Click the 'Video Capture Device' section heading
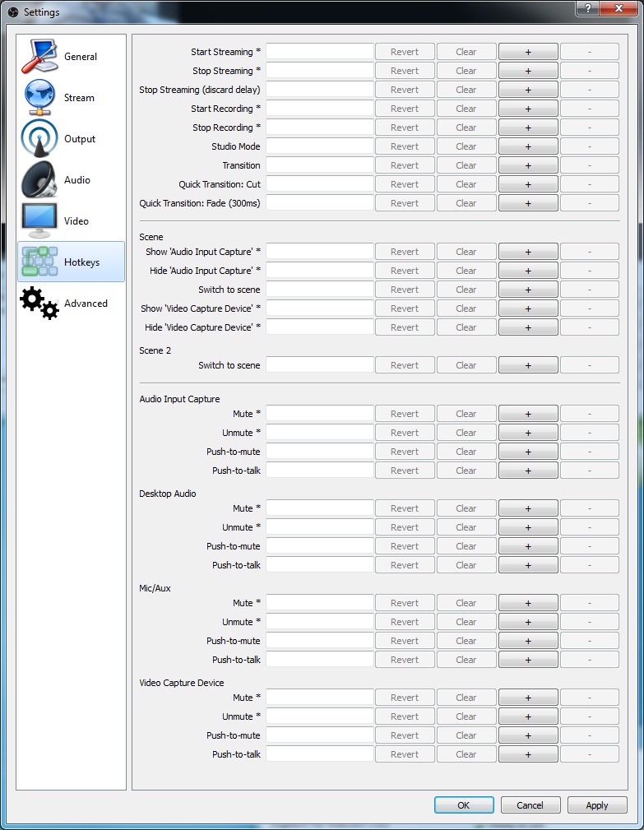Image resolution: width=644 pixels, height=830 pixels. coord(182,683)
